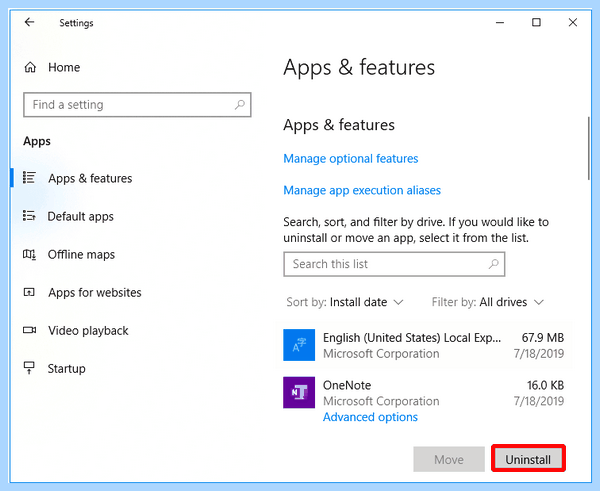600x491 pixels.
Task: Select the OneNote app name
Action: pos(347,385)
